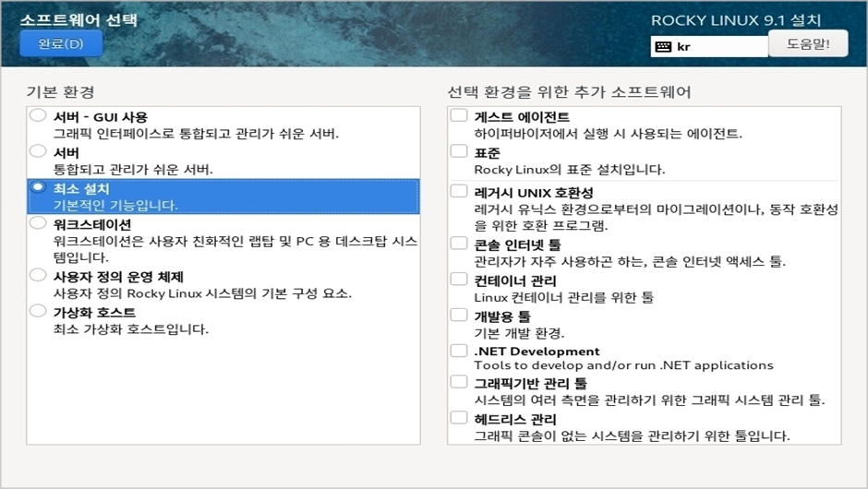The image size is (868, 489).
Task: Select the 서버 - GUI 사용 radio button
Action: [38, 115]
